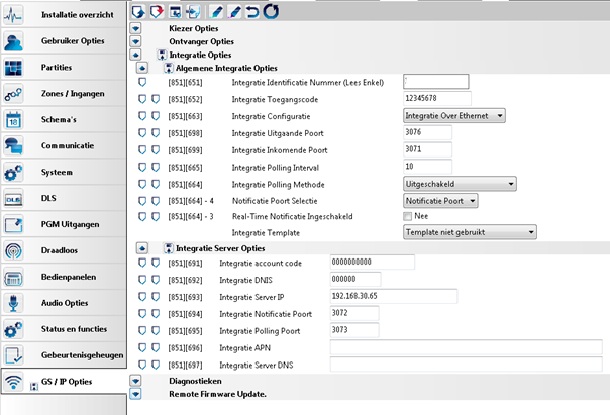Open Audio Opties microphone icon
Screen dimensions: 610x415
pyautogui.click(x=13, y=303)
